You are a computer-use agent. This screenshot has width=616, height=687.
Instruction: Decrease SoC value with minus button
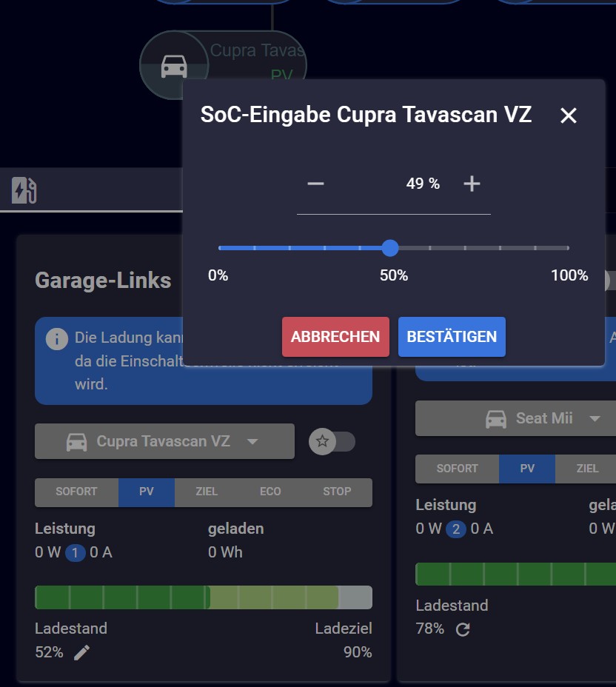pyautogui.click(x=315, y=184)
